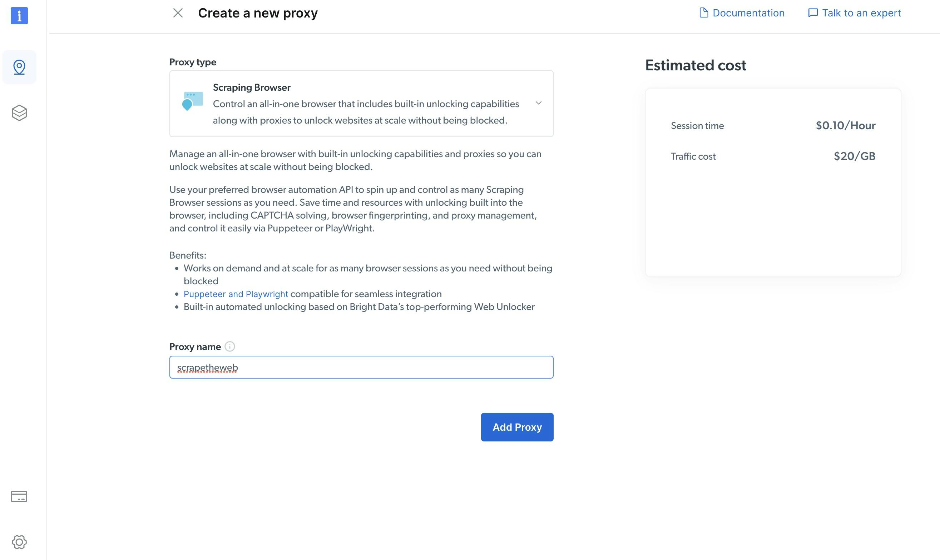Click the Proxy name info icon
The width and height of the screenshot is (940, 560).
(x=229, y=346)
